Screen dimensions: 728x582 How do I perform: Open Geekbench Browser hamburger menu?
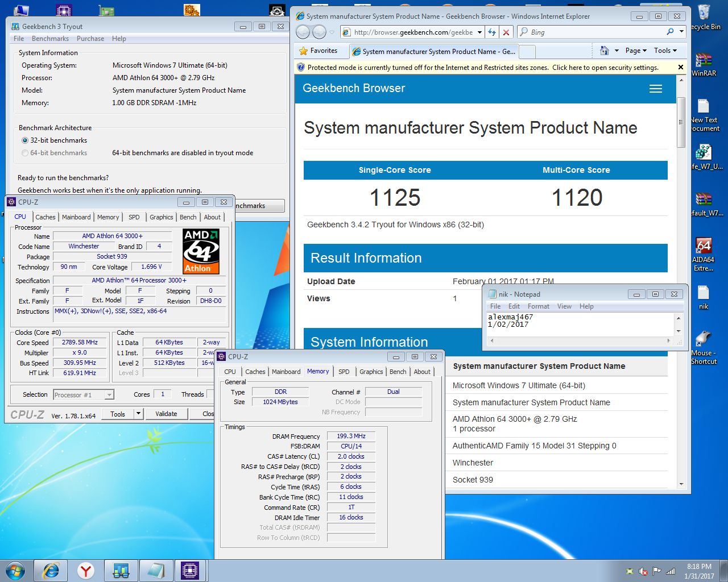[656, 89]
